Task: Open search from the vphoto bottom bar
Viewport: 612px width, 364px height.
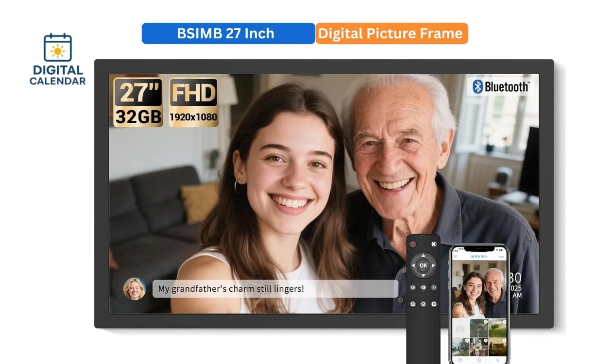Action: coord(479,360)
